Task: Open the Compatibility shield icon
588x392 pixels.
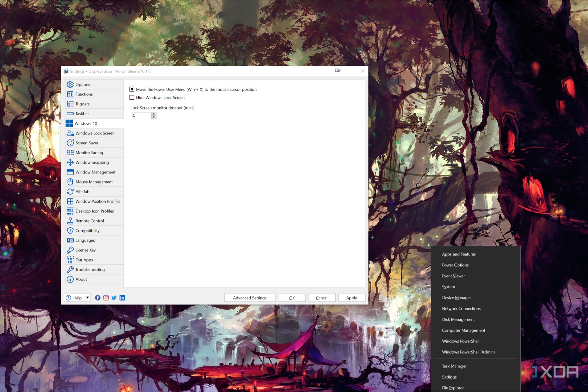Action: pos(70,230)
